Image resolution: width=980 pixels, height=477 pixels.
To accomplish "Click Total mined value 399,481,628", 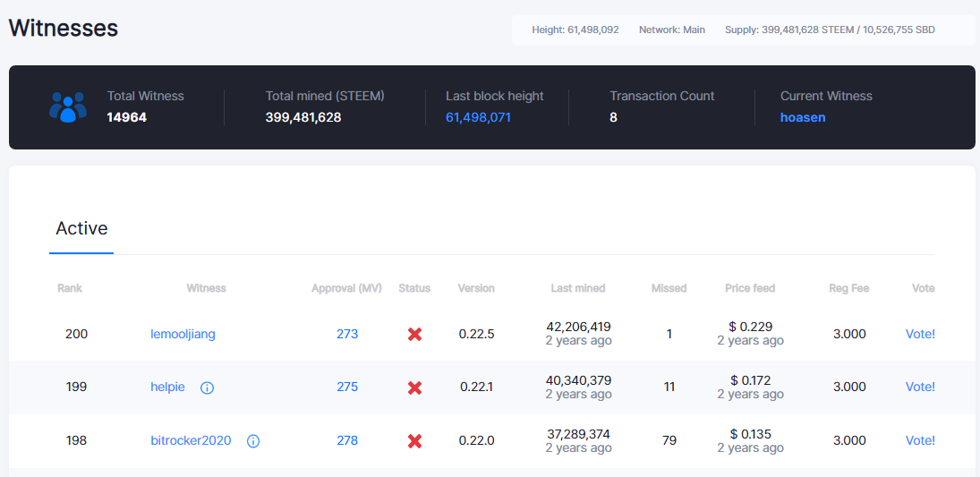I will click(x=303, y=117).
